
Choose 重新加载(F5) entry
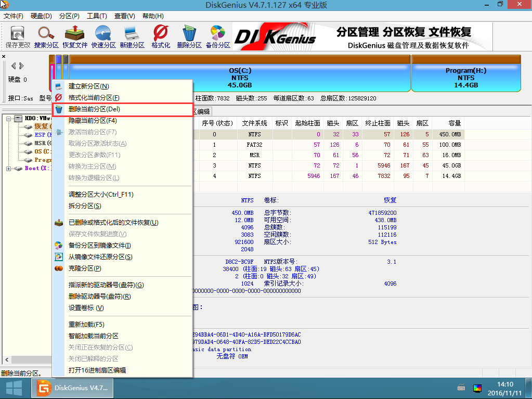(x=123, y=325)
